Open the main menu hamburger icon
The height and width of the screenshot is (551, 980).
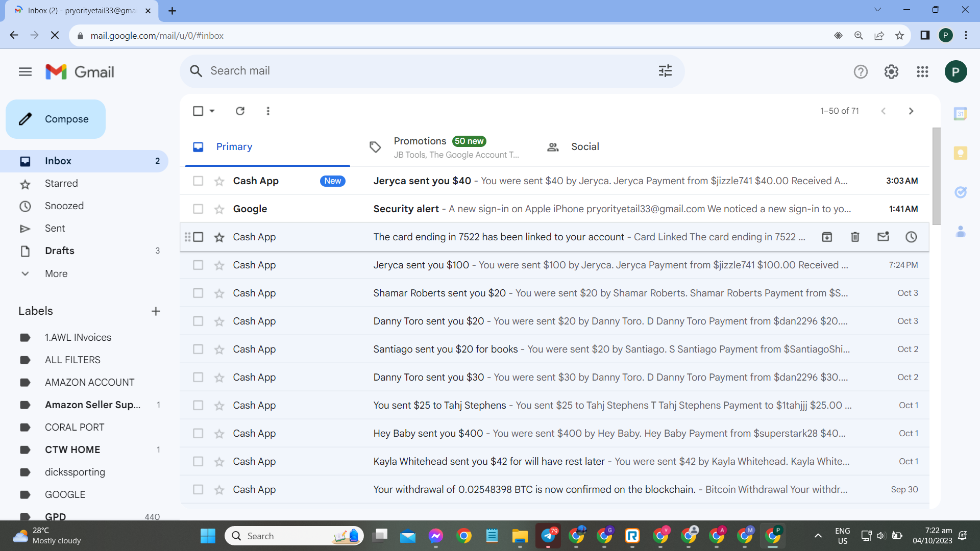pyautogui.click(x=25, y=72)
